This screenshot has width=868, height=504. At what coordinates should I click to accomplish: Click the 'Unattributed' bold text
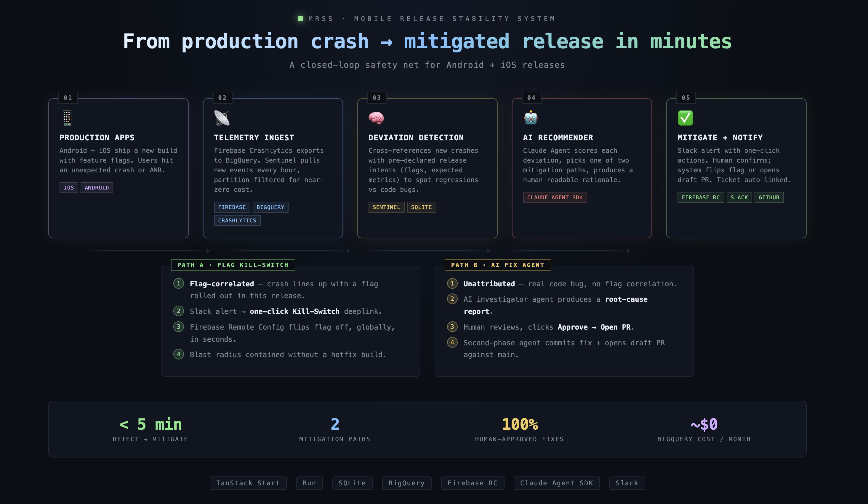(489, 284)
